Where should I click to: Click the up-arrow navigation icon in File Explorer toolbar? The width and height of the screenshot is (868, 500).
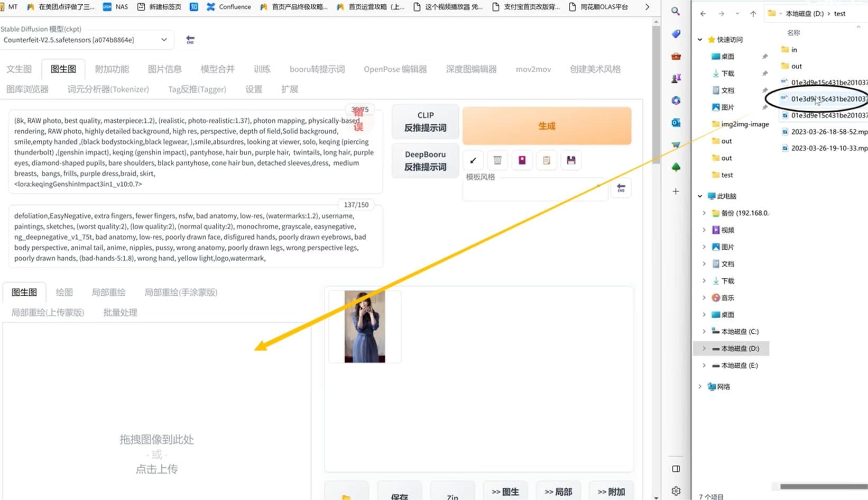[753, 14]
